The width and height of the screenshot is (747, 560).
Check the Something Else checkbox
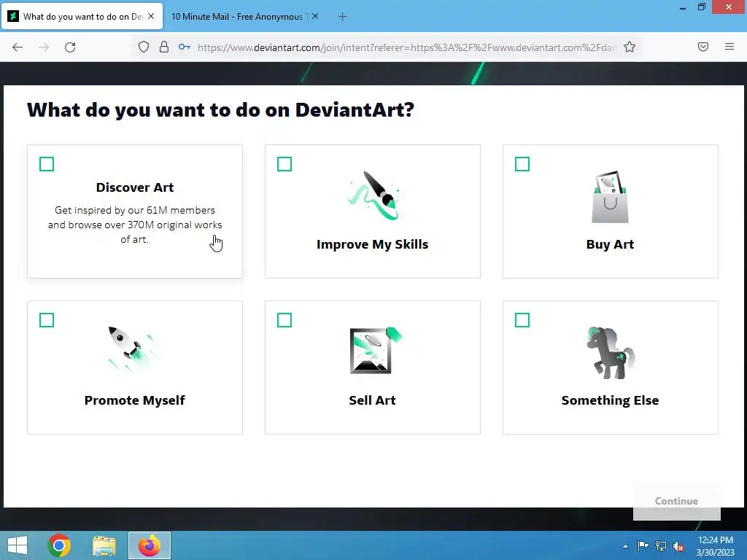[522, 320]
